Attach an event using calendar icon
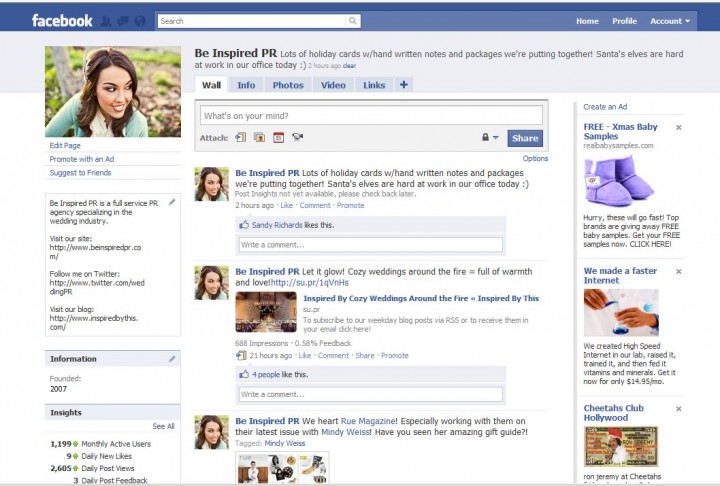720x486 pixels. coord(279,138)
